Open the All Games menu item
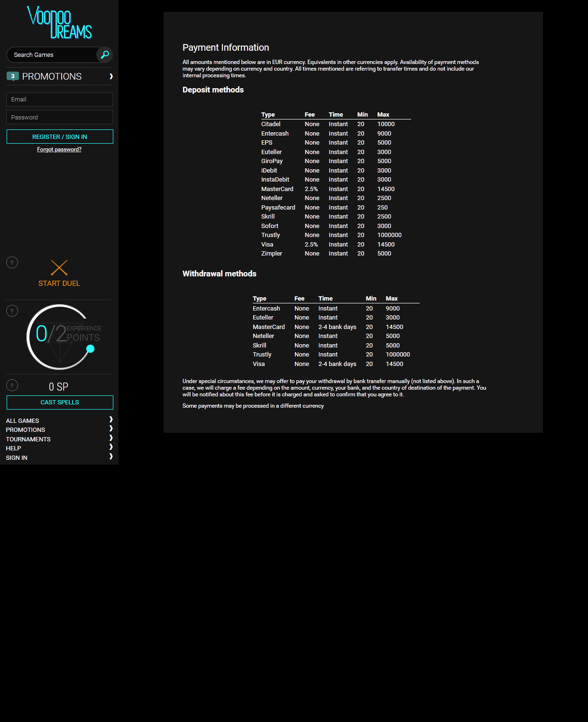The image size is (588, 722). coord(23,420)
